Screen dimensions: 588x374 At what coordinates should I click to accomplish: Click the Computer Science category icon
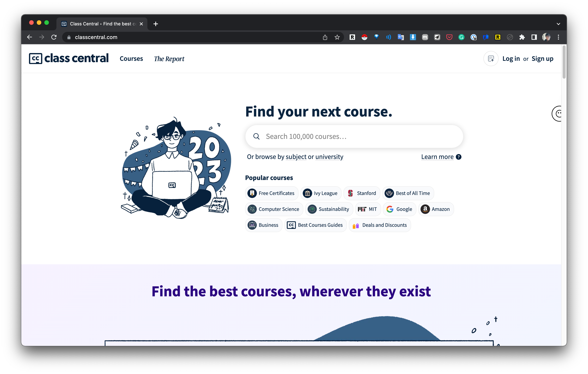point(252,209)
